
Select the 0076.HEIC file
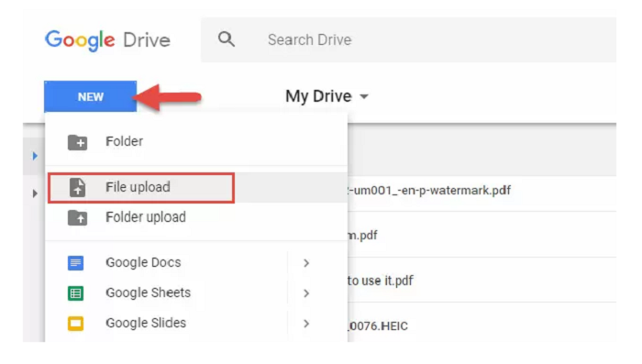click(x=378, y=326)
